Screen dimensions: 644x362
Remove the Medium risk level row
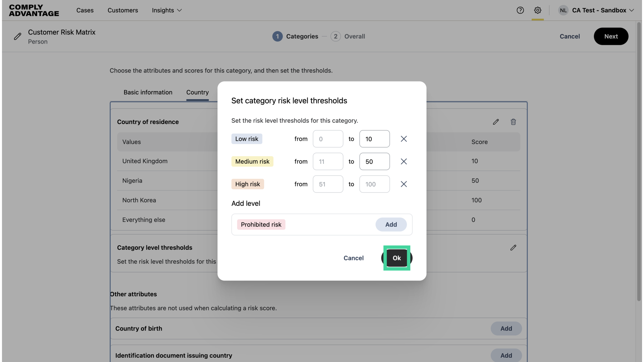tap(404, 162)
